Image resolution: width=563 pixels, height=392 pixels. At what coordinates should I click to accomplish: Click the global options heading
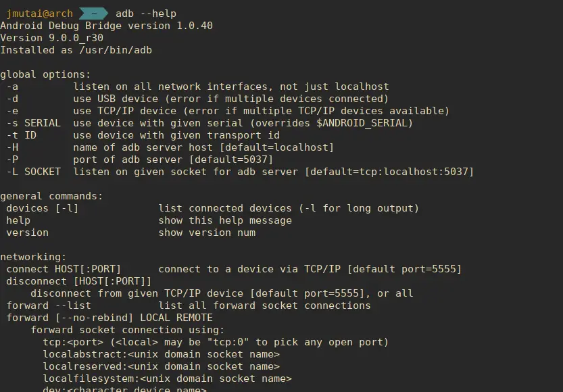click(45, 74)
